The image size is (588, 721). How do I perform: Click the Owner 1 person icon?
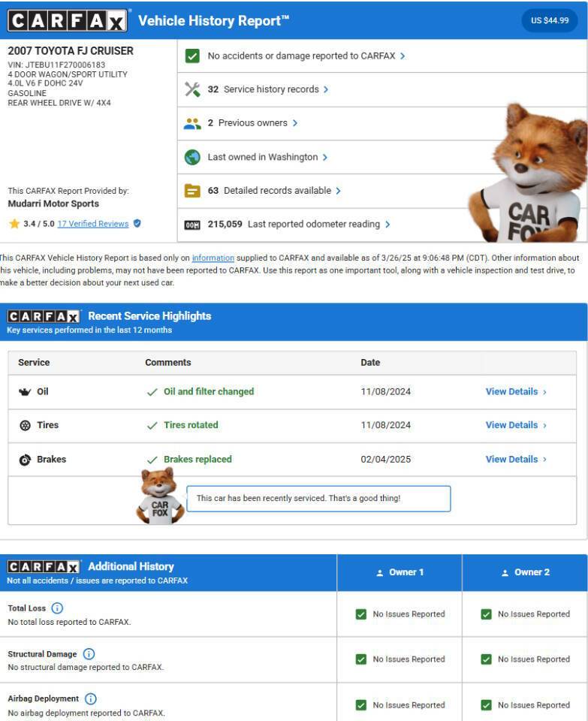(380, 573)
